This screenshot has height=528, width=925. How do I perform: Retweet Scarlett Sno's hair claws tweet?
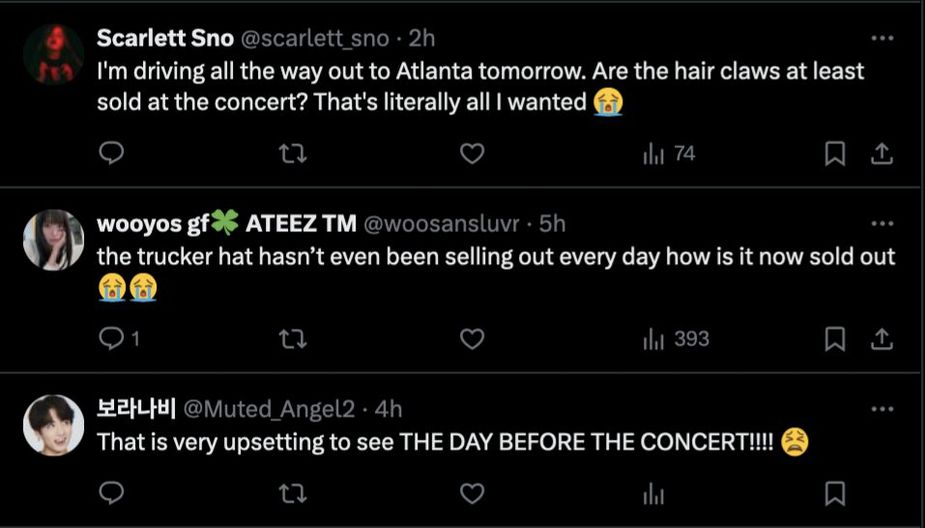click(292, 153)
